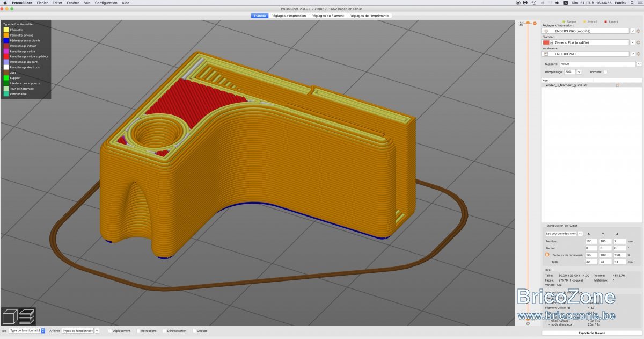This screenshot has width=644, height=339.
Task: Open the Vue type dropdown
Action: click(27, 331)
